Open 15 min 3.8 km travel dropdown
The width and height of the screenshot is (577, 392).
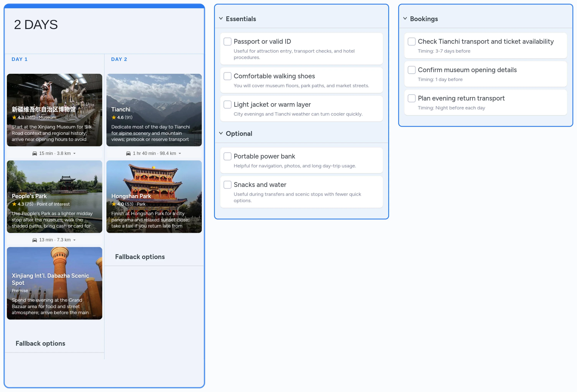(74, 154)
